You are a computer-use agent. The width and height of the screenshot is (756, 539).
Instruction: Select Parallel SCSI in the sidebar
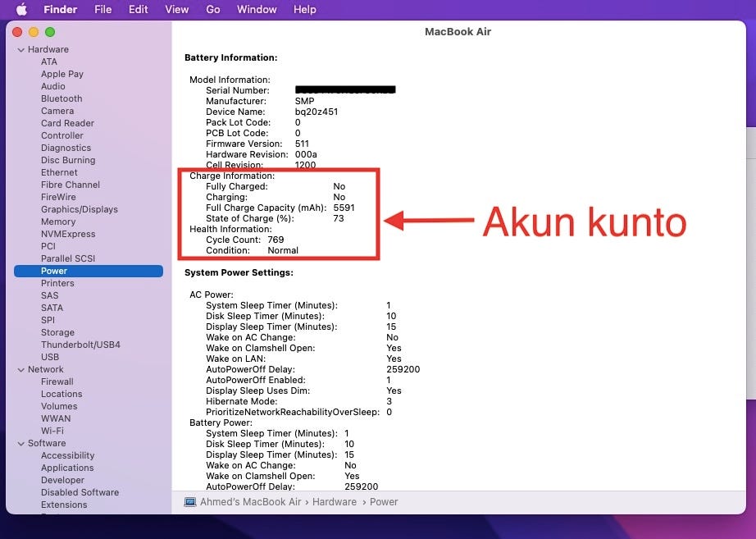point(68,258)
